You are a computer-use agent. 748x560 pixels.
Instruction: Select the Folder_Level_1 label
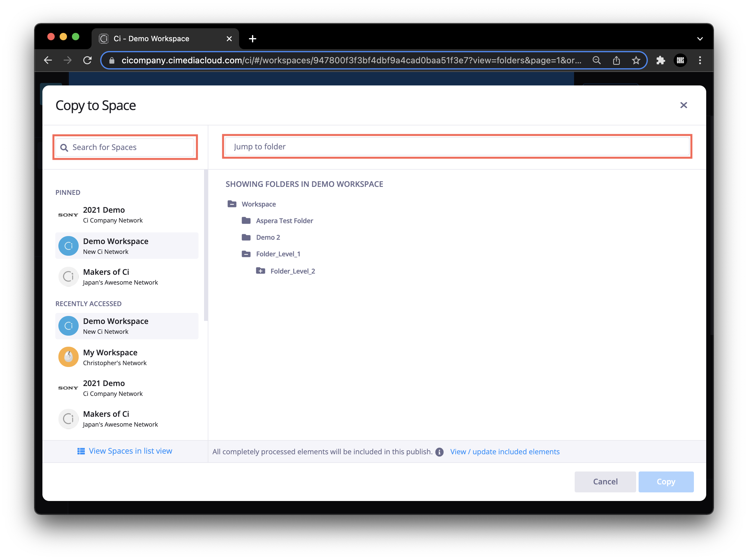[278, 254]
